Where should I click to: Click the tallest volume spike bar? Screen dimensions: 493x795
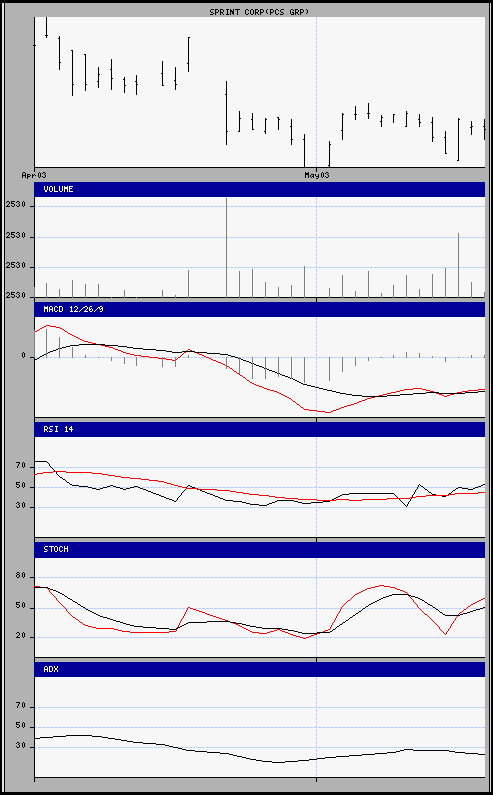[x=226, y=248]
